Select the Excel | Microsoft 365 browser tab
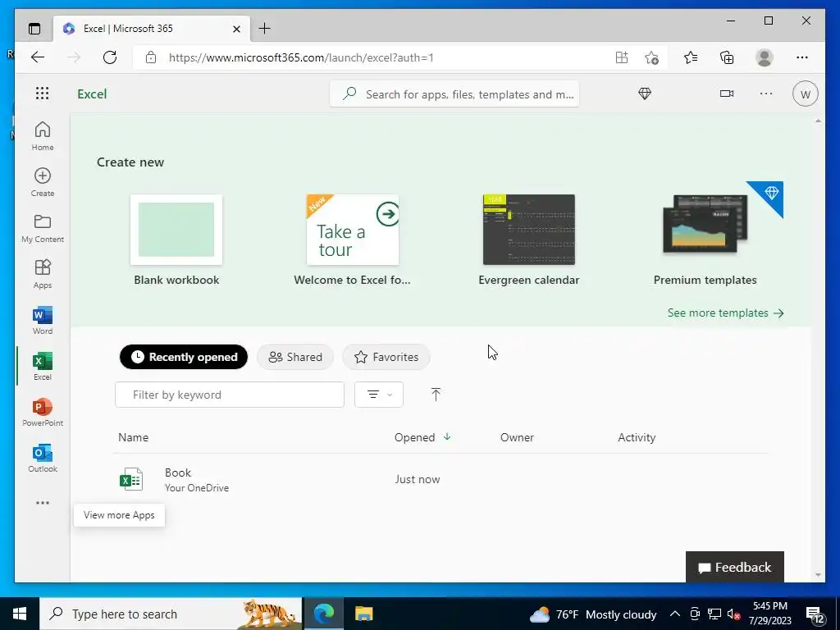Screen dimensions: 840x630 (152, 29)
